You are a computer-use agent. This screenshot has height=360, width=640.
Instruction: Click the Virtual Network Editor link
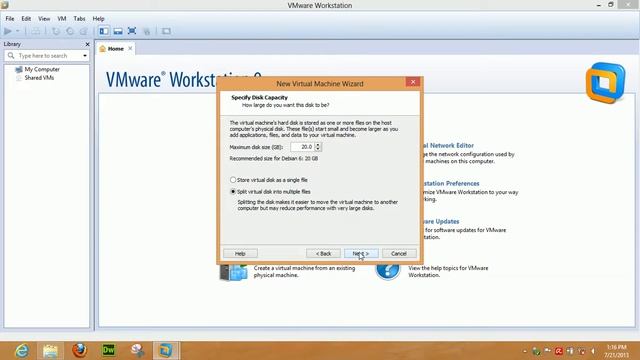click(448, 145)
